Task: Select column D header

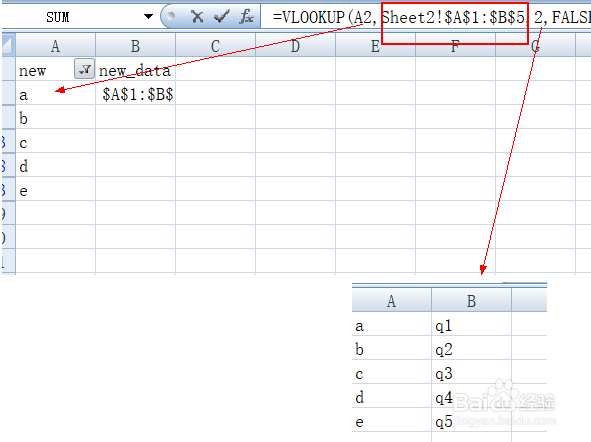Action: tap(295, 46)
